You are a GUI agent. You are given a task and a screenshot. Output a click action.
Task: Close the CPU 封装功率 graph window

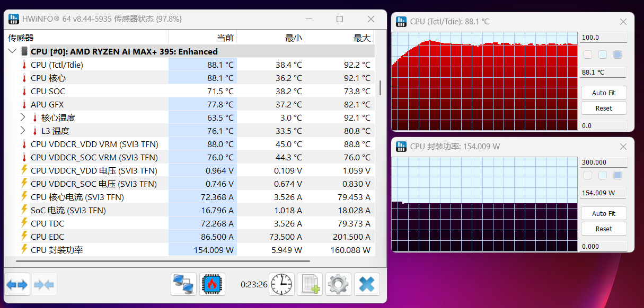[623, 147]
